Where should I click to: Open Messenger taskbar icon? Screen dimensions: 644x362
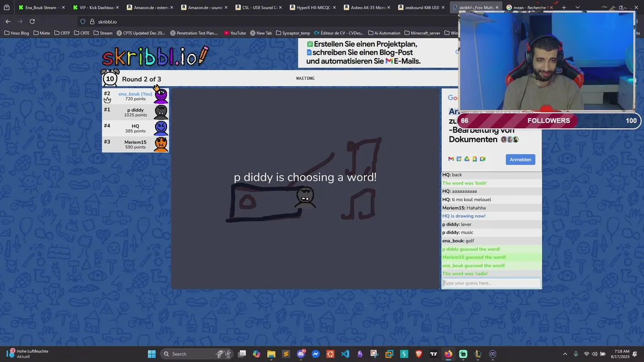tap(315, 354)
